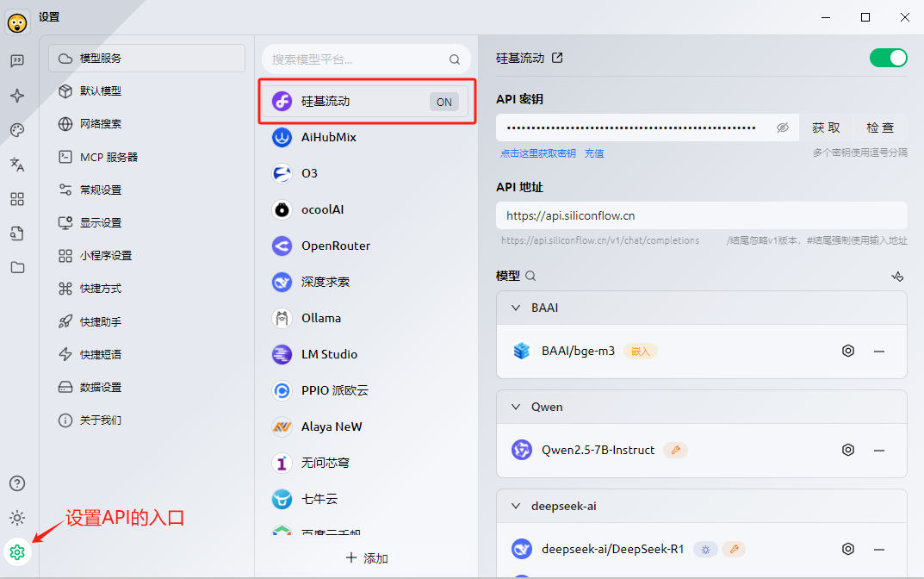The image size is (924, 579).
Task: Select the 无问芯穹 provider
Action: coord(365,463)
